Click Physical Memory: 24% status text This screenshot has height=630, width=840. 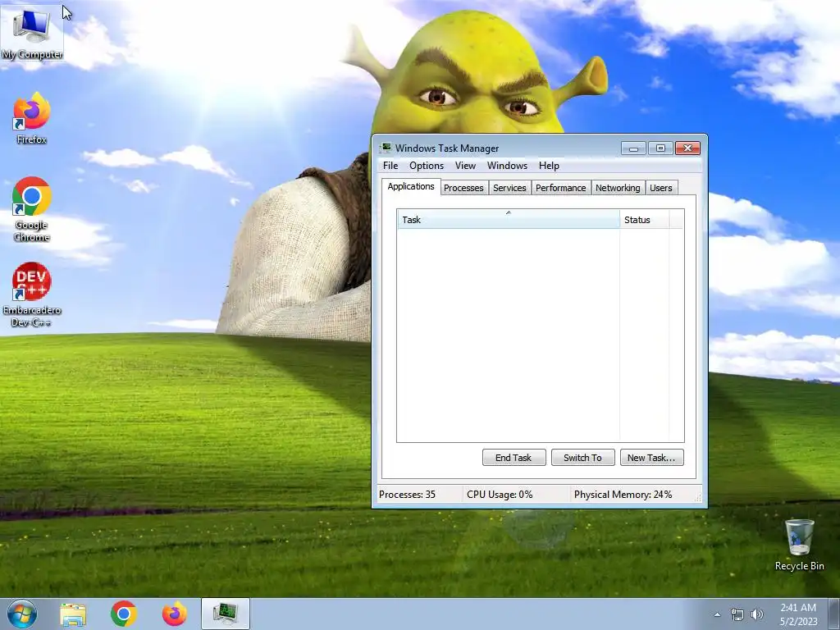(623, 495)
